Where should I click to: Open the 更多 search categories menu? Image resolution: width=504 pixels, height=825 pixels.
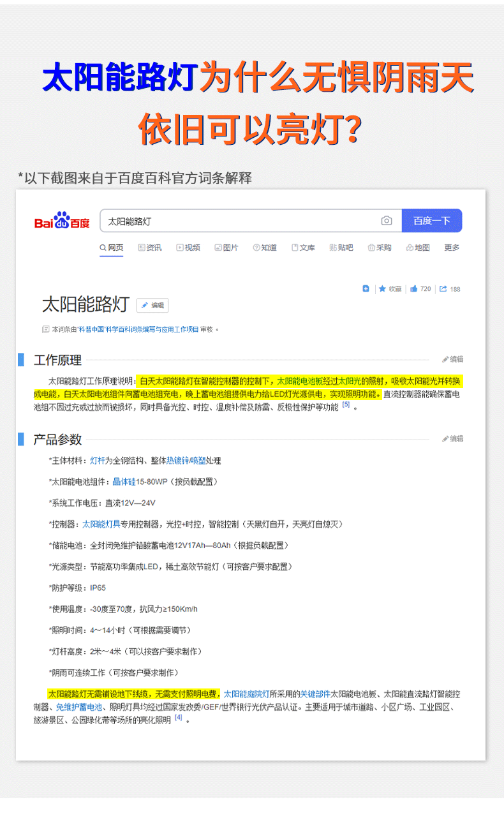[x=452, y=248]
